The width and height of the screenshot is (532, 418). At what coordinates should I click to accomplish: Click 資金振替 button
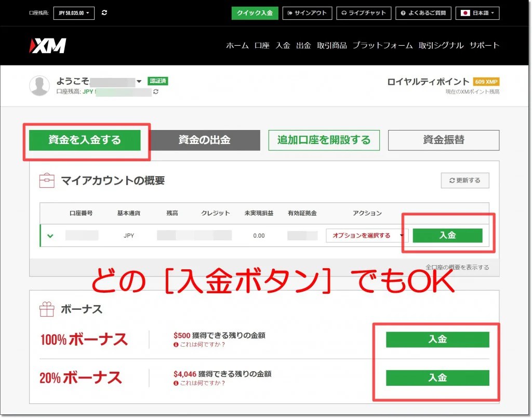click(x=444, y=140)
